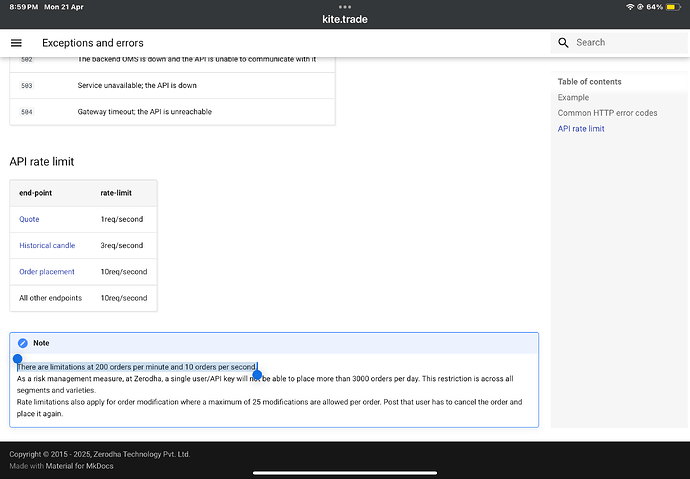Click the Note pencil icon

23,343
